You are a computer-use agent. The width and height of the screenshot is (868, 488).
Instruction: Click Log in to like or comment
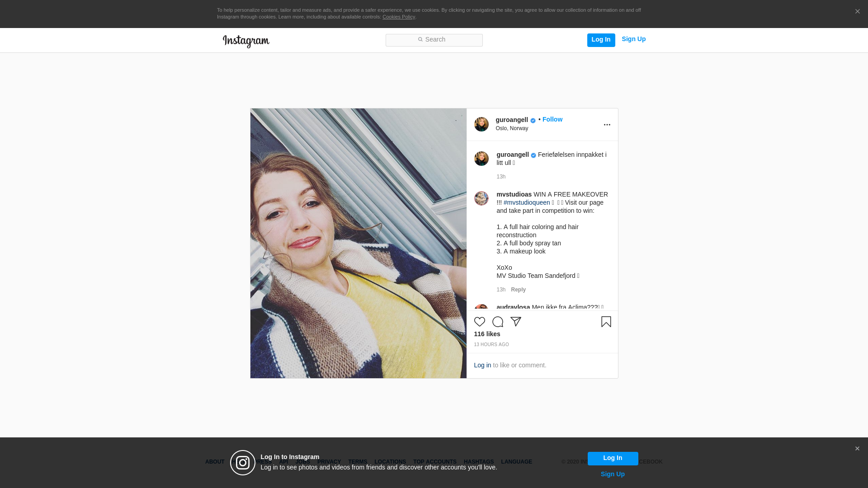(x=482, y=365)
